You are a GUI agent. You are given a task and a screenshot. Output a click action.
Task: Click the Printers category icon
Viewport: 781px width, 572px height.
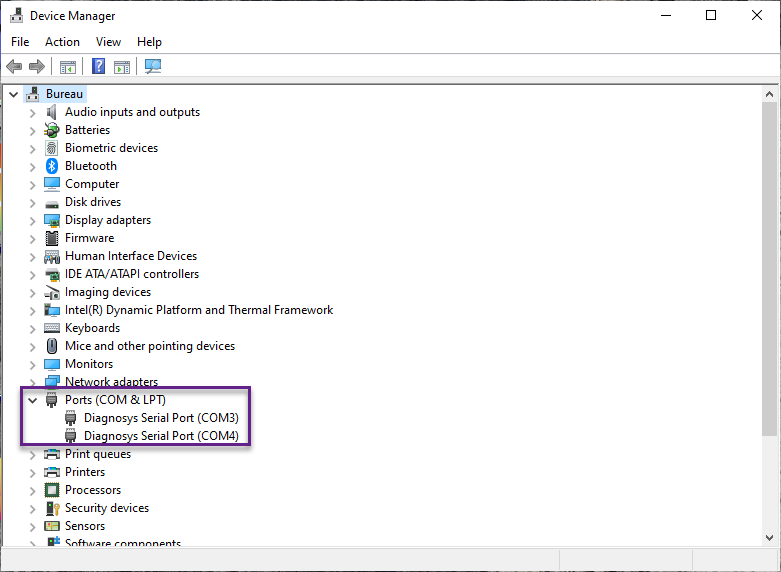pyautogui.click(x=52, y=471)
